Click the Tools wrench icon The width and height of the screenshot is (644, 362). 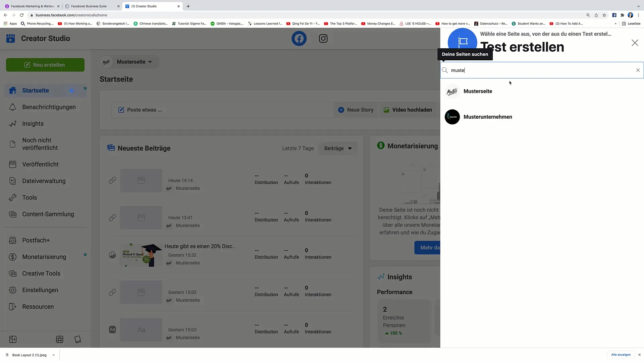tap(13, 197)
